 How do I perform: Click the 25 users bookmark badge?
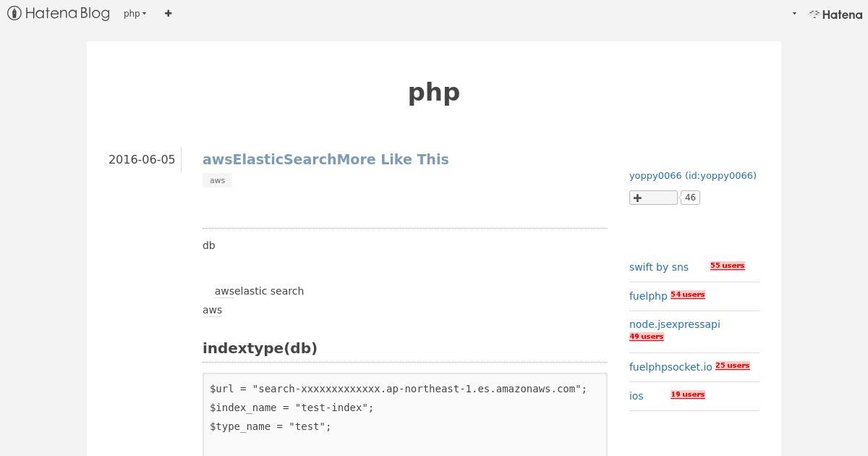coord(732,366)
